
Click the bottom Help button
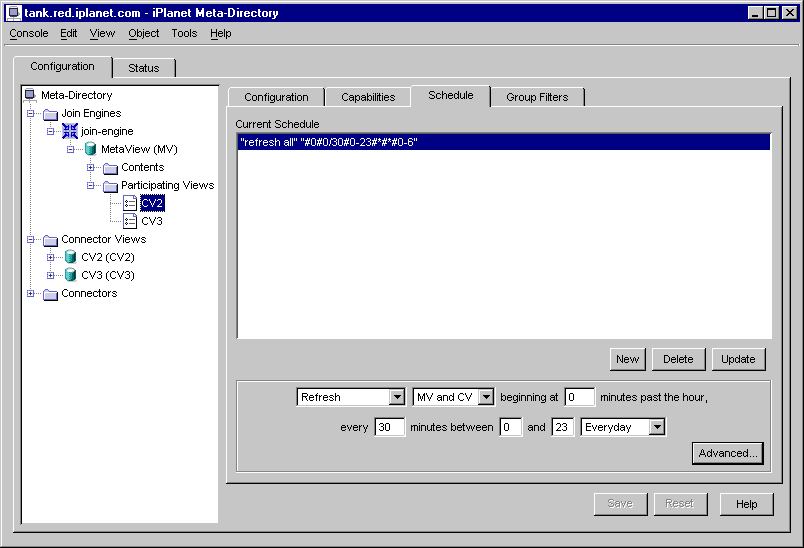(747, 504)
